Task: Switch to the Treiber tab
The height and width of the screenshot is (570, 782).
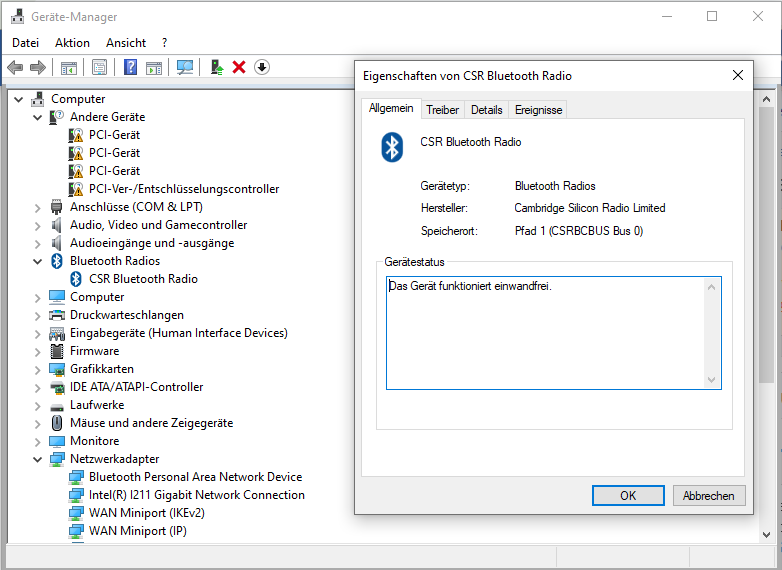Action: tap(442, 110)
